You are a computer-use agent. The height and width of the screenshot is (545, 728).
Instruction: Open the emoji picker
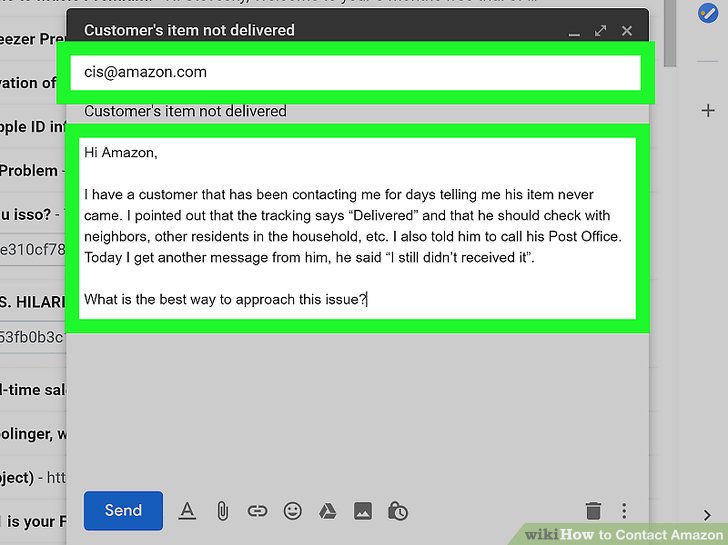(292, 512)
